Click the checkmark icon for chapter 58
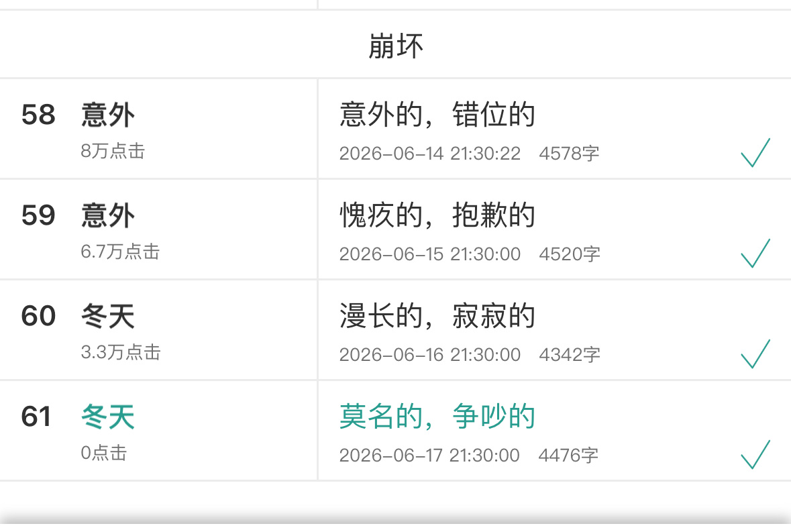The height and width of the screenshot is (532, 791). (755, 152)
